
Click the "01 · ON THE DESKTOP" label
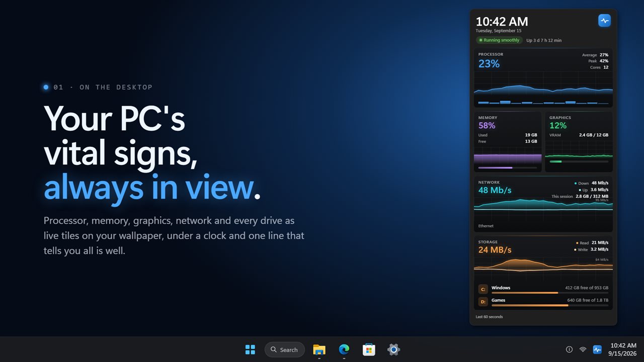point(103,87)
